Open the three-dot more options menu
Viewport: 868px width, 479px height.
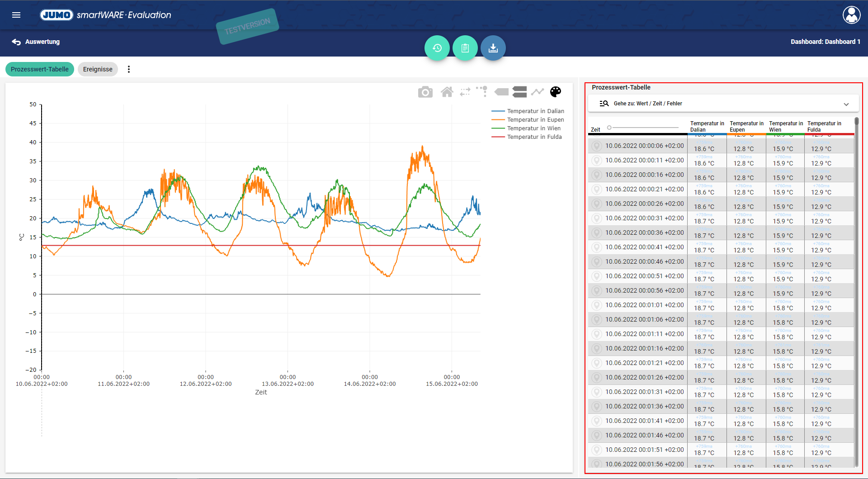[129, 69]
